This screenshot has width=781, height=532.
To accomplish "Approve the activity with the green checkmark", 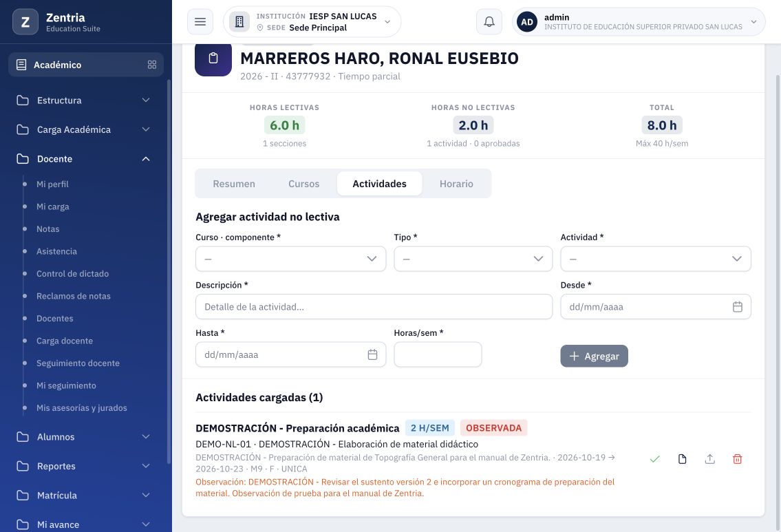I will [x=654, y=459].
